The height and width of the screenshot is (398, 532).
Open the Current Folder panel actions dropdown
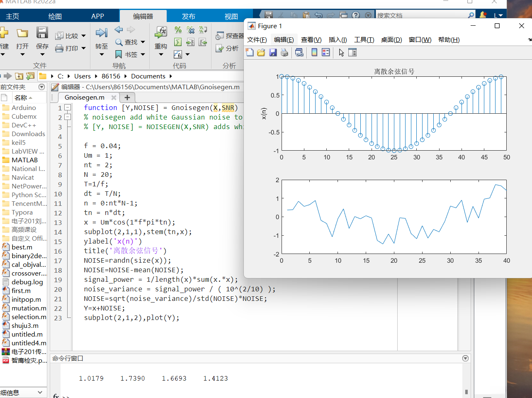point(41,87)
